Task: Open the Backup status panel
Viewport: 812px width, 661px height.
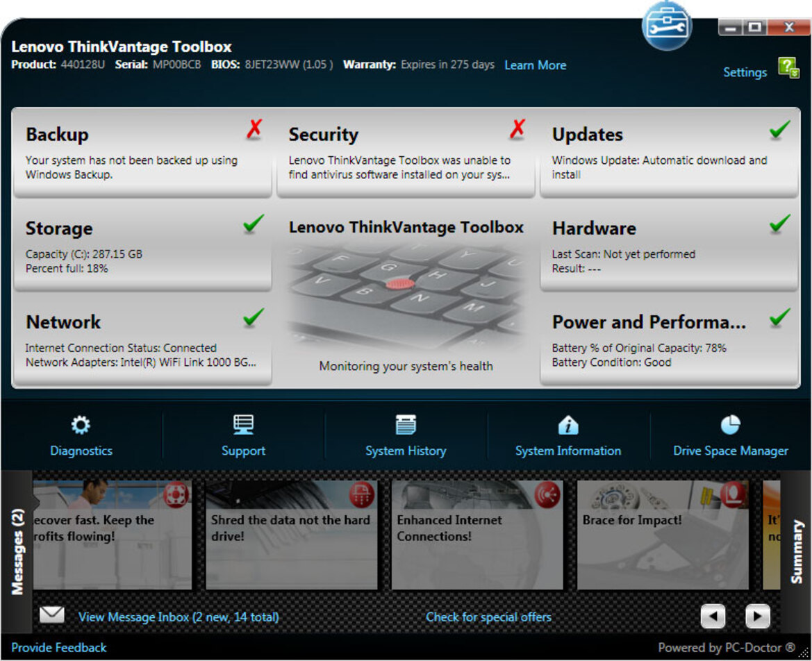Action: pyautogui.click(x=142, y=152)
